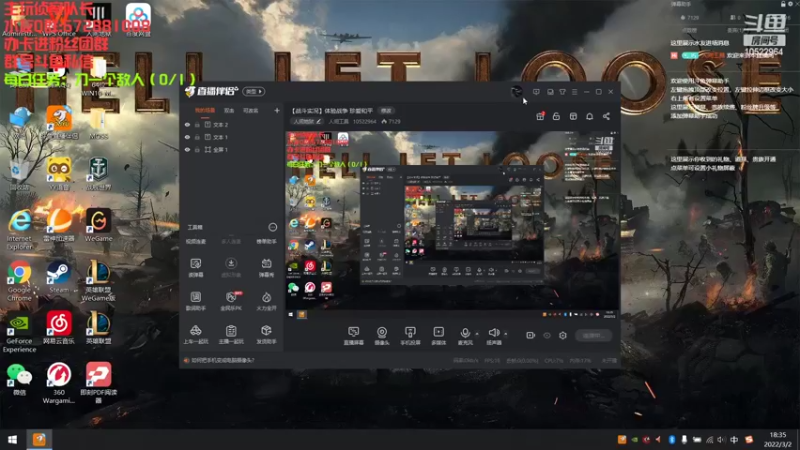This screenshot has width=800, height=450.
Task: Open the hamburger menu in title bar
Action: click(574, 92)
